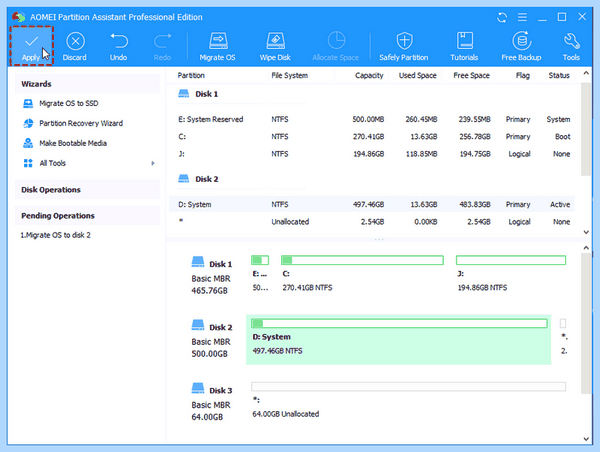Click 270.41GB capacity cell of C:
The width and height of the screenshot is (600, 452).
(x=368, y=137)
